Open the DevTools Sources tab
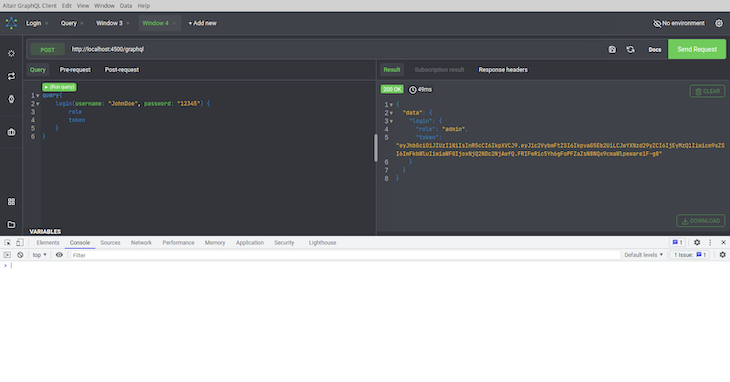 coord(110,243)
